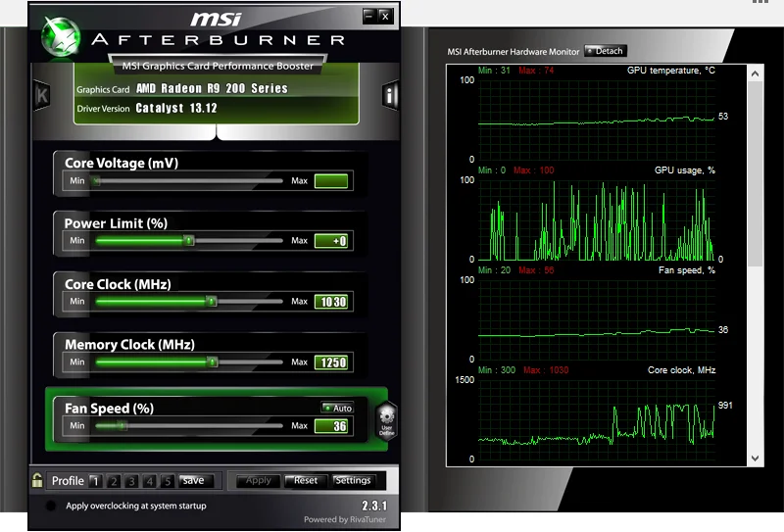This screenshot has height=532, width=784.
Task: Click the Core Voltage (mV) label
Action: point(122,163)
